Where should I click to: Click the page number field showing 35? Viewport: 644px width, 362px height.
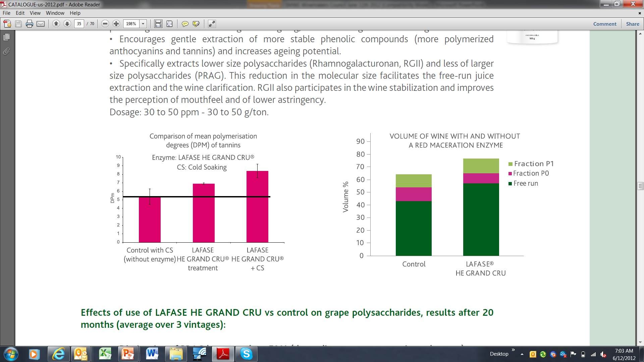[79, 24]
